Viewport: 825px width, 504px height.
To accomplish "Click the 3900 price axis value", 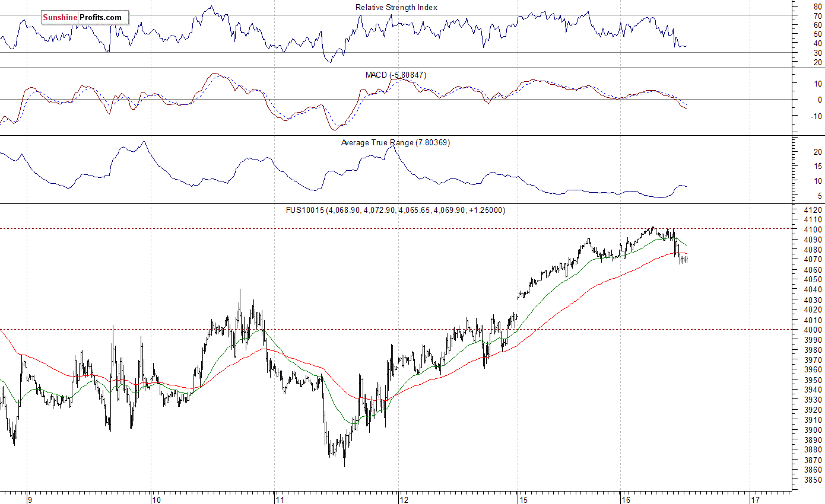I will (x=813, y=430).
